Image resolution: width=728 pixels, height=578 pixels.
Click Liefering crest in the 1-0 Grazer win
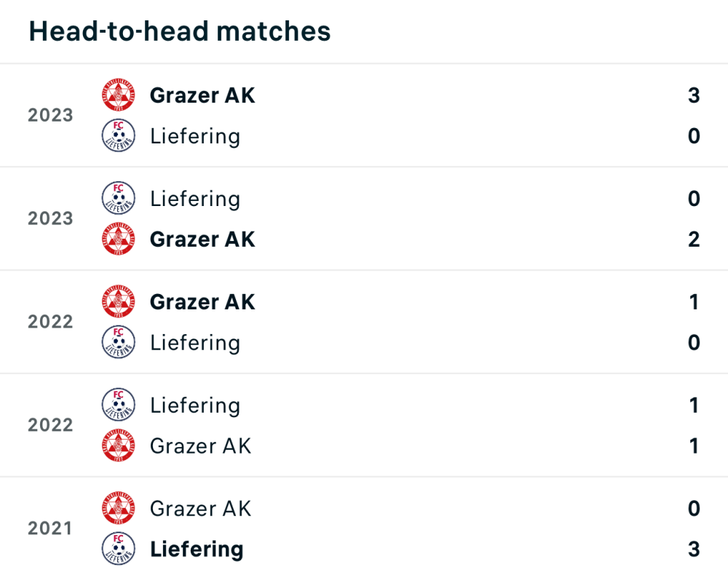(119, 343)
